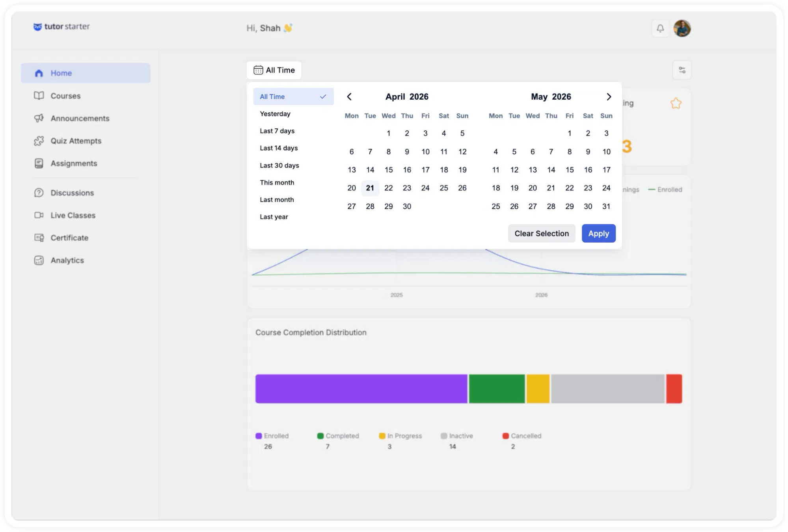
Task: Select the This month preset
Action: (x=293, y=182)
